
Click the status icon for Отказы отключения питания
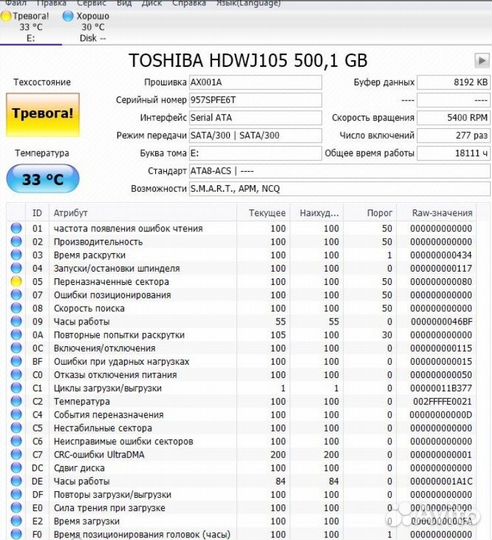(16, 375)
